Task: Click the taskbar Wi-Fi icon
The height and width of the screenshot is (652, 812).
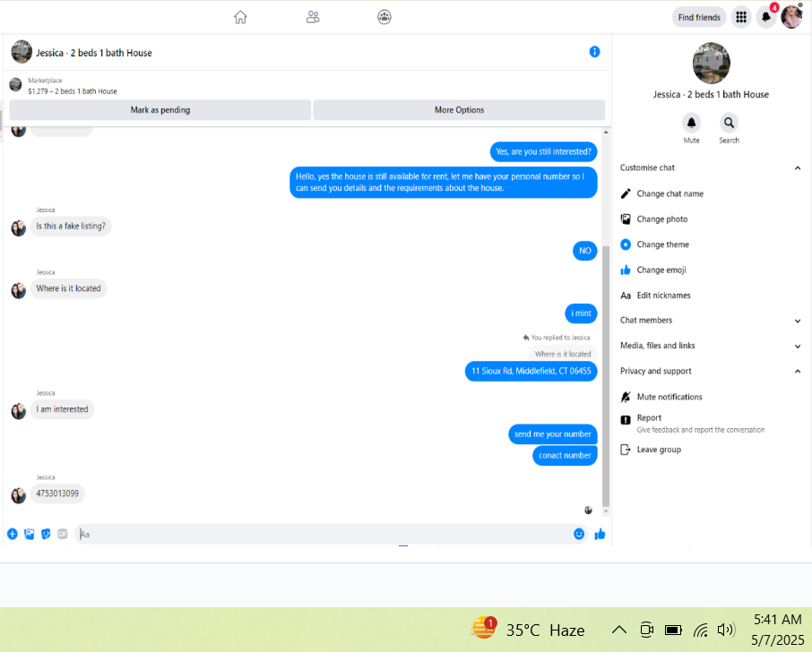Action: point(701,630)
